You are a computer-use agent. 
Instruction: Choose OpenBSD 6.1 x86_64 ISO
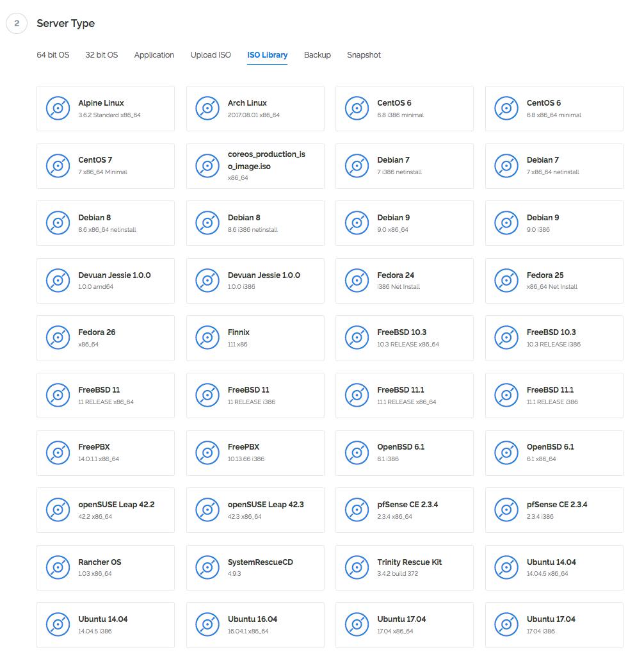click(554, 453)
